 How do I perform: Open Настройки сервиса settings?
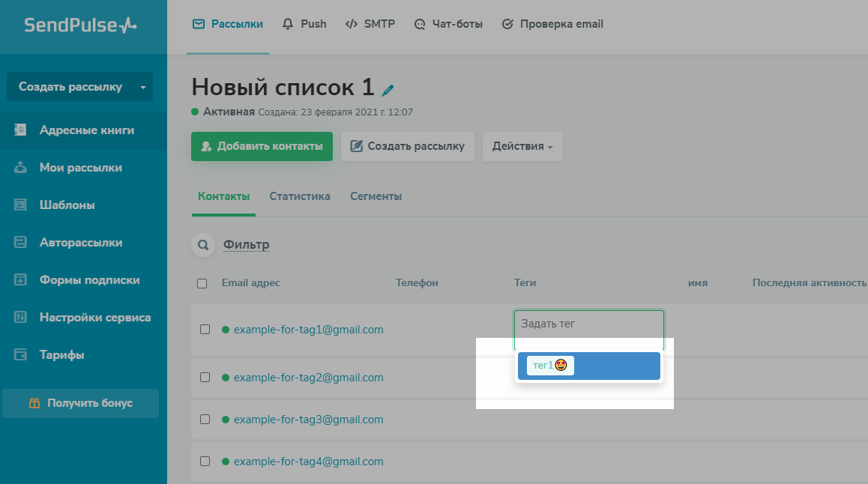click(94, 318)
